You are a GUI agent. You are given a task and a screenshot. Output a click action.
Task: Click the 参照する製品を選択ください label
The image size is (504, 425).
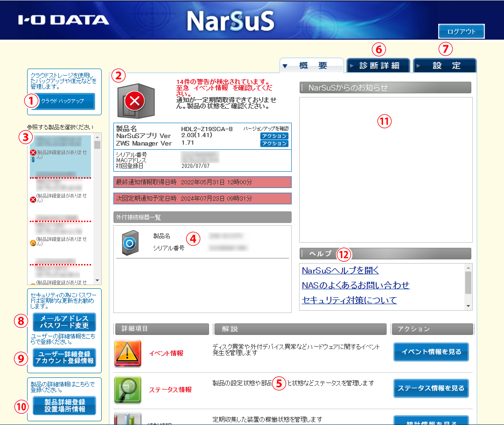coord(60,127)
